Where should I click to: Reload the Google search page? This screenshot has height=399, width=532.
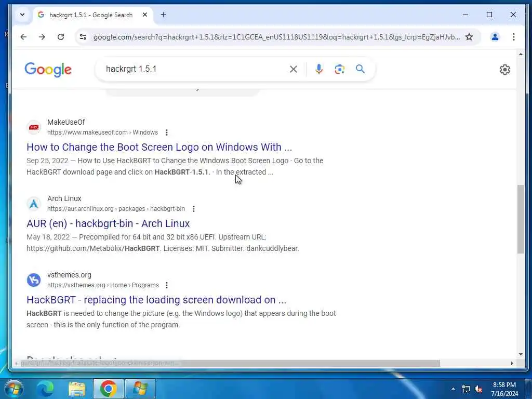(x=61, y=37)
